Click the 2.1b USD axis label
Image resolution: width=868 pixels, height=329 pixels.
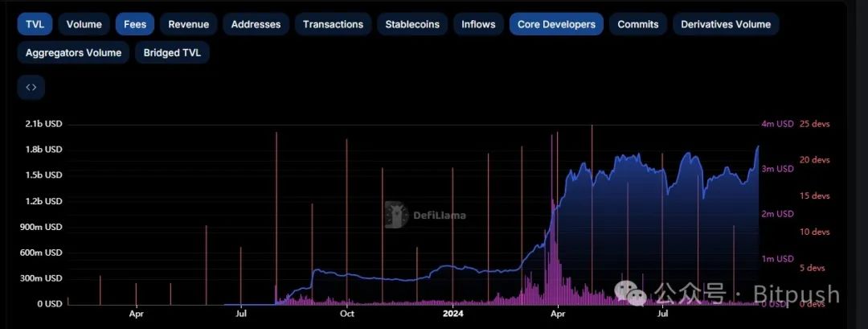pos(43,124)
